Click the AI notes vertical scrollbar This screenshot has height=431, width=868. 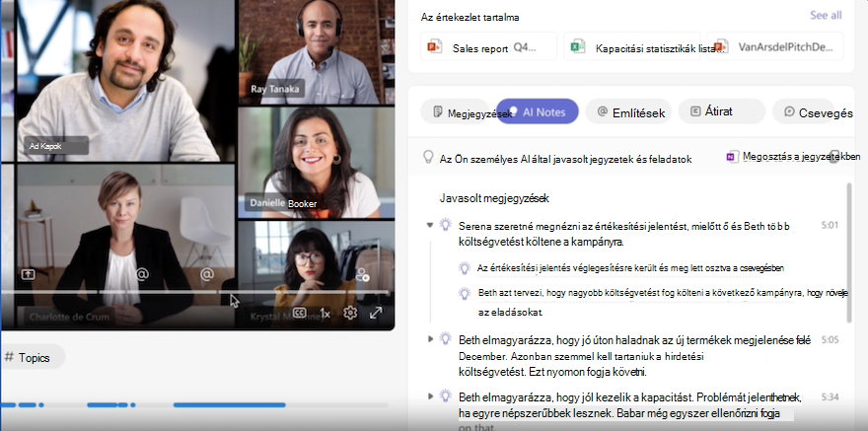coord(849,253)
